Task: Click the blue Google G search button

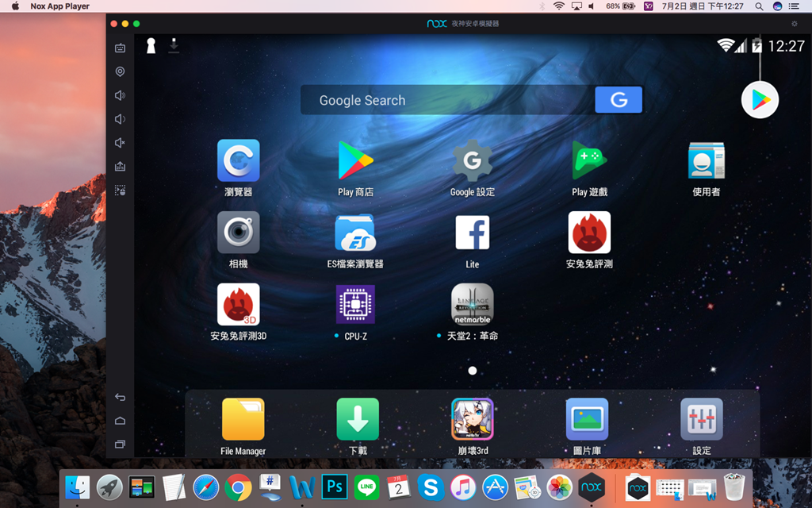Action: pos(619,100)
